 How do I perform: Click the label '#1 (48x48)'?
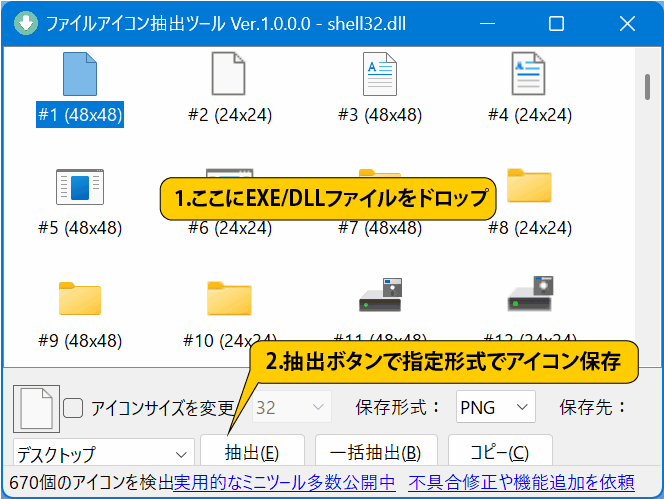[x=80, y=114]
